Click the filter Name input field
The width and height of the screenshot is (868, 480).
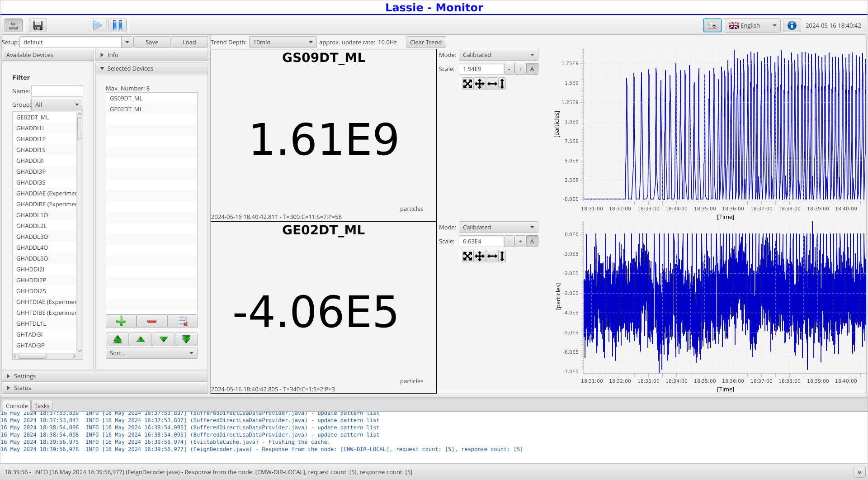[57, 91]
